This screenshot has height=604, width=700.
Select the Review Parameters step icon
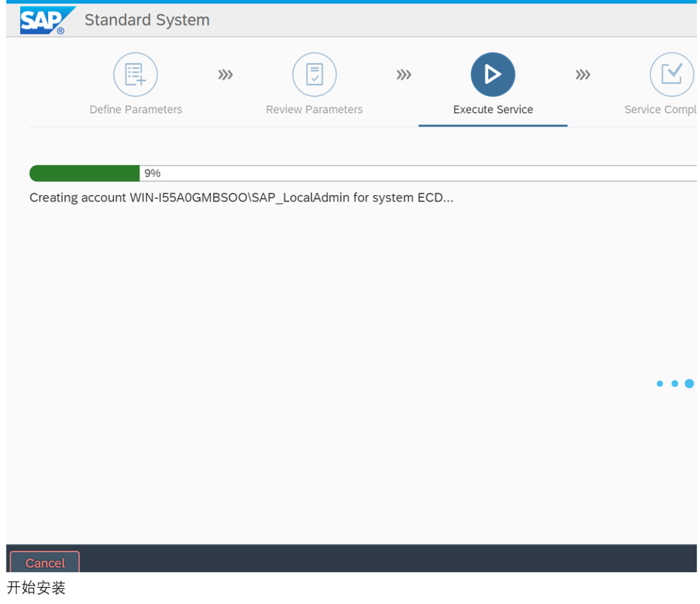(314, 75)
